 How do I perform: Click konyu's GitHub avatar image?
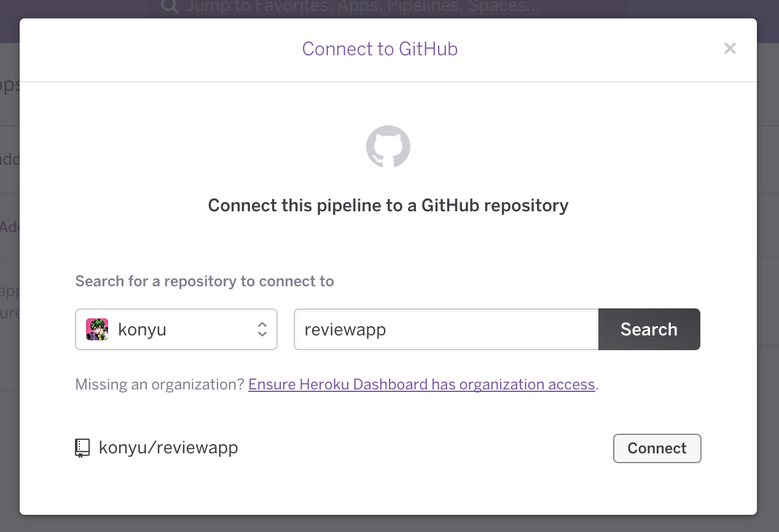coord(96,329)
